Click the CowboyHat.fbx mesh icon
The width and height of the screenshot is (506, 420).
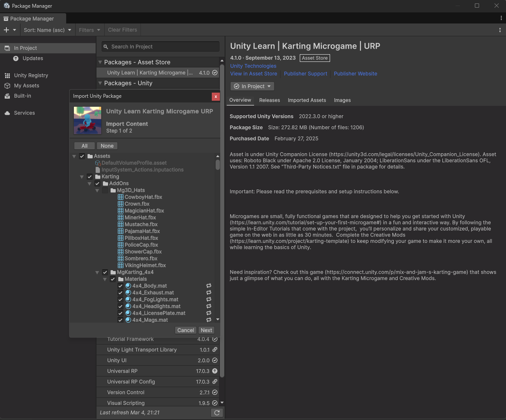coord(120,197)
